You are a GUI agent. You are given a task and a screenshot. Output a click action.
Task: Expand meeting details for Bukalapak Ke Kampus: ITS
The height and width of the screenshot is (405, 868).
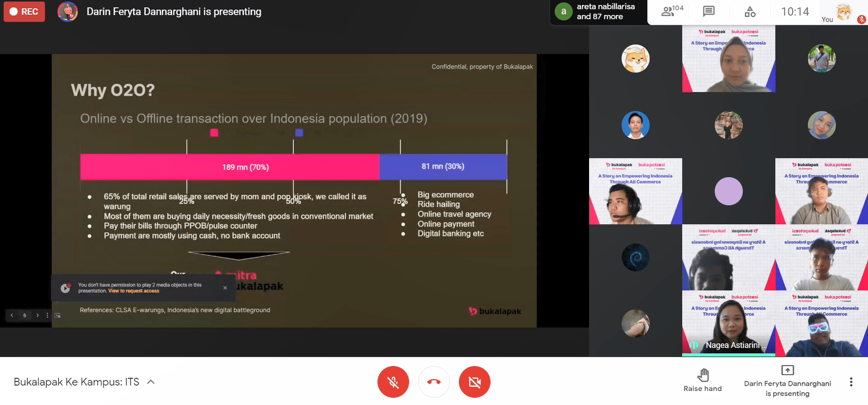(151, 382)
